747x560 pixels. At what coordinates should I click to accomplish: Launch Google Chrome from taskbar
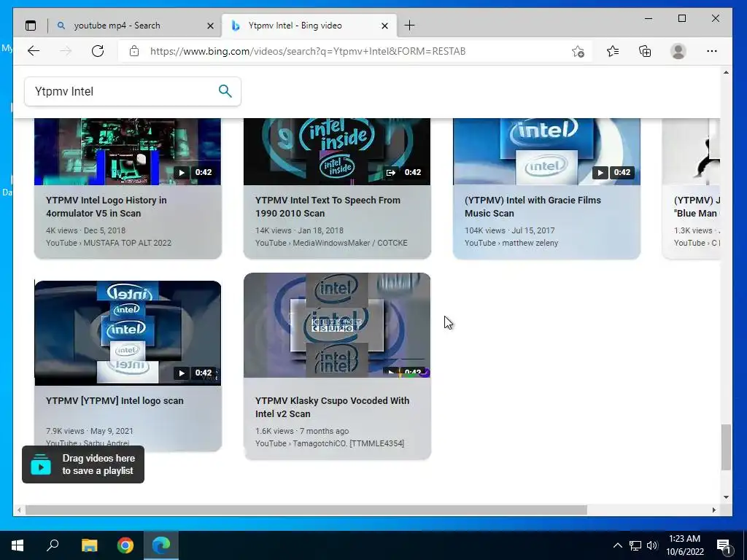pos(125,545)
